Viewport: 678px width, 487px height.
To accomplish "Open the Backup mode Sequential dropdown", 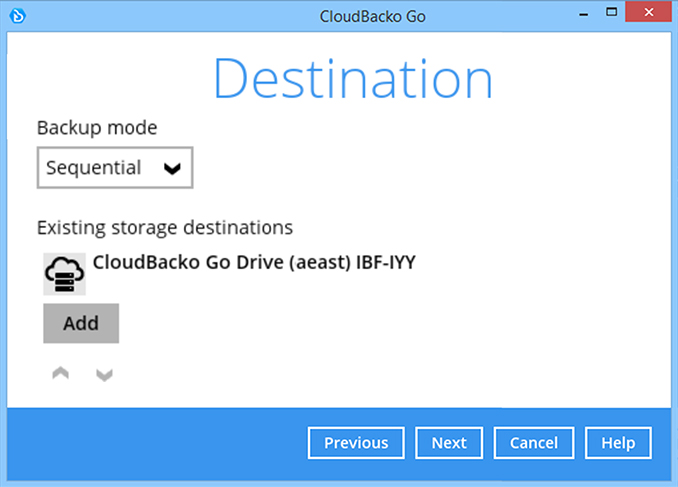I will coord(115,168).
